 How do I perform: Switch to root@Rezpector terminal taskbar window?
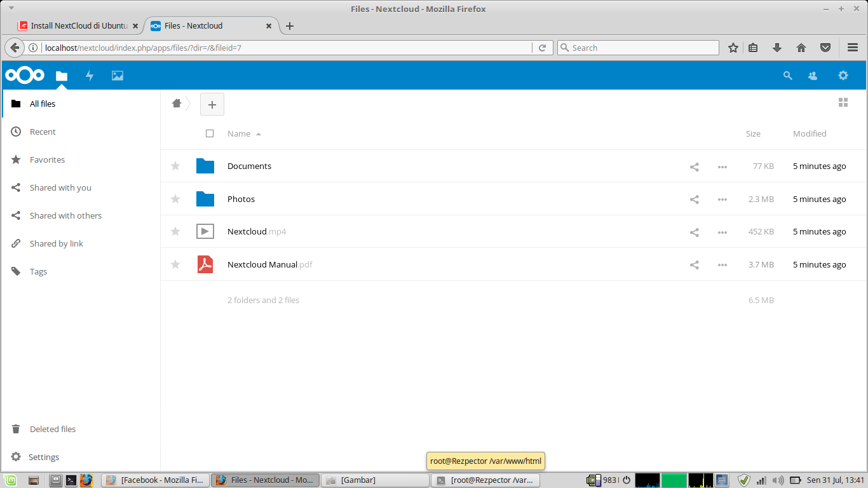pos(486,480)
